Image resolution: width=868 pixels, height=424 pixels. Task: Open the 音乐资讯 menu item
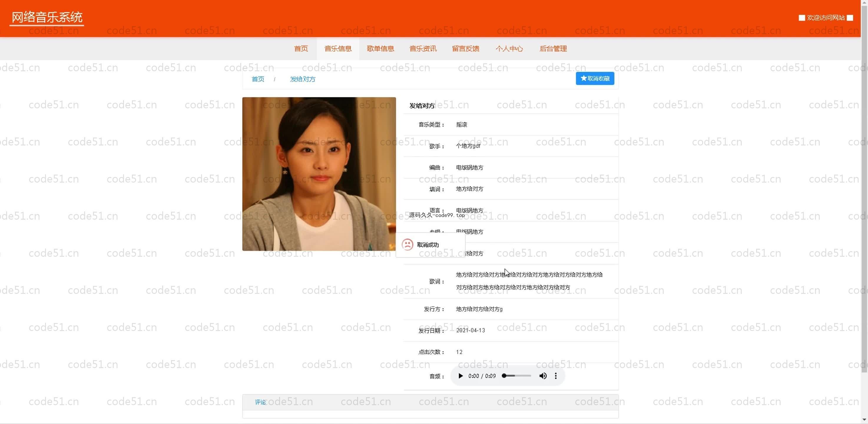pyautogui.click(x=423, y=49)
